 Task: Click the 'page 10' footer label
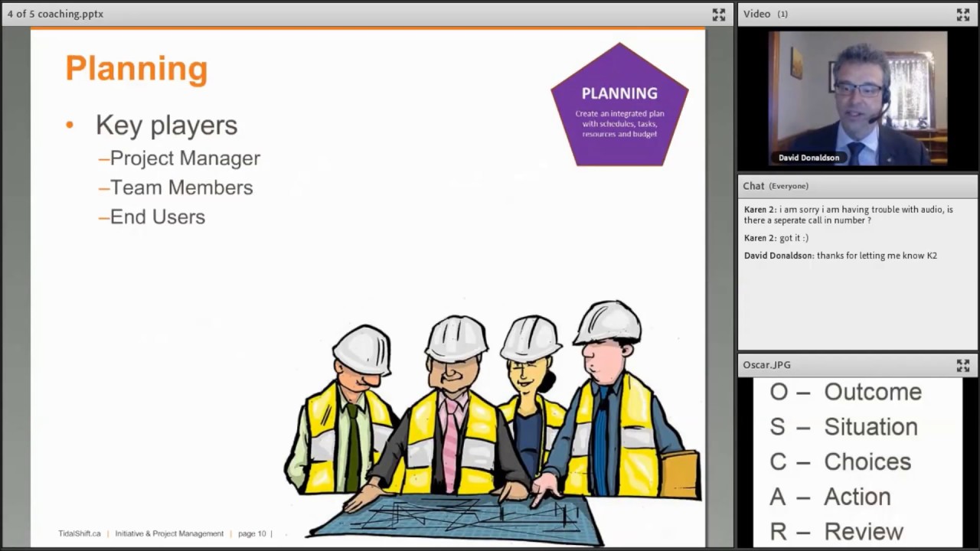click(x=252, y=533)
